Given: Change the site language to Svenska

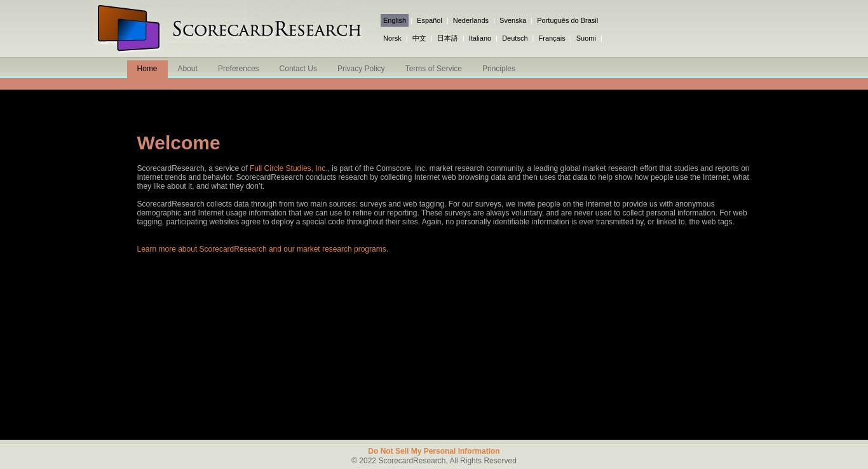Looking at the screenshot, I should point(513,20).
